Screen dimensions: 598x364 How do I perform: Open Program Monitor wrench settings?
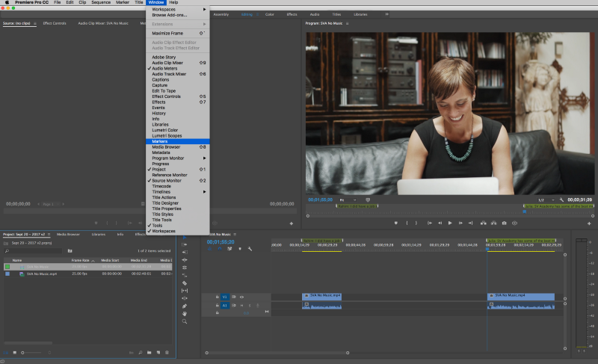(x=561, y=200)
